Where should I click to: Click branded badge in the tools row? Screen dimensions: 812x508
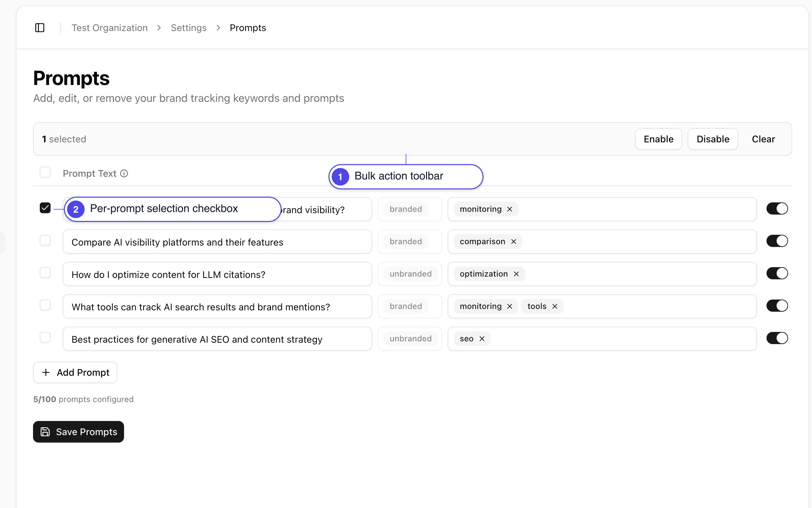tap(405, 306)
